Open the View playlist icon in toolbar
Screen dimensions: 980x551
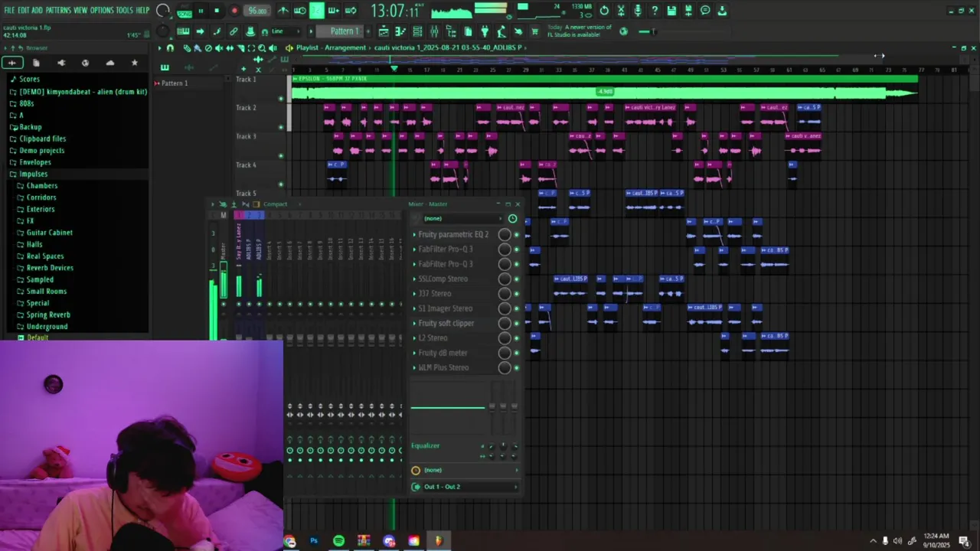click(x=384, y=31)
